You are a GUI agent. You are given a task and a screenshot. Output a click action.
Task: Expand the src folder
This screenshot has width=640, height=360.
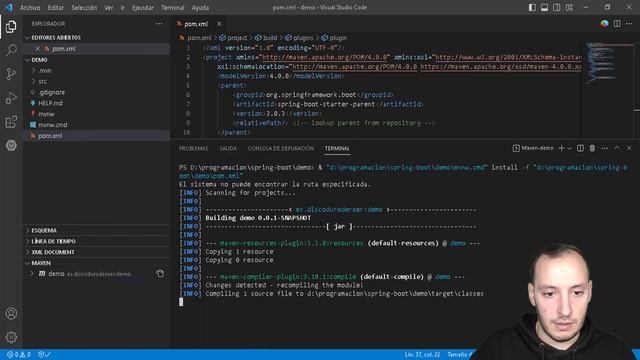pos(96,81)
